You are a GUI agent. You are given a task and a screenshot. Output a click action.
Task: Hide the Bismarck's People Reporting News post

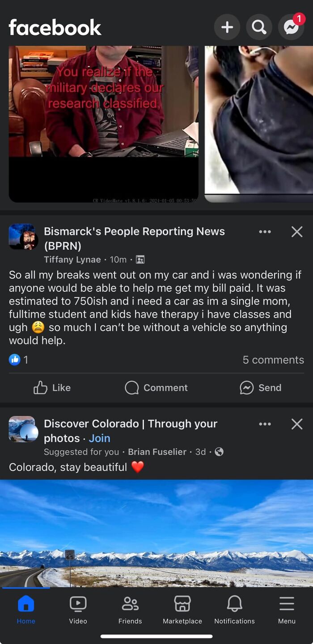click(297, 231)
